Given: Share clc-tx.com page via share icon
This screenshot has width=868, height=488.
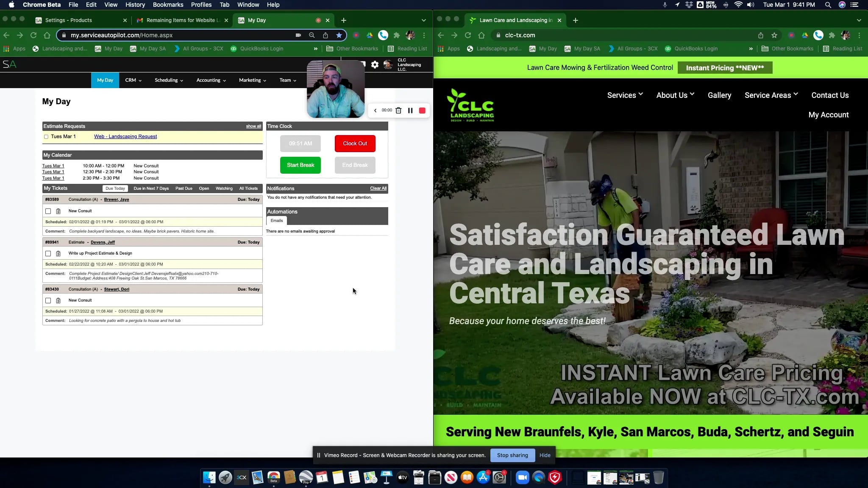Looking at the screenshot, I should coord(761,35).
